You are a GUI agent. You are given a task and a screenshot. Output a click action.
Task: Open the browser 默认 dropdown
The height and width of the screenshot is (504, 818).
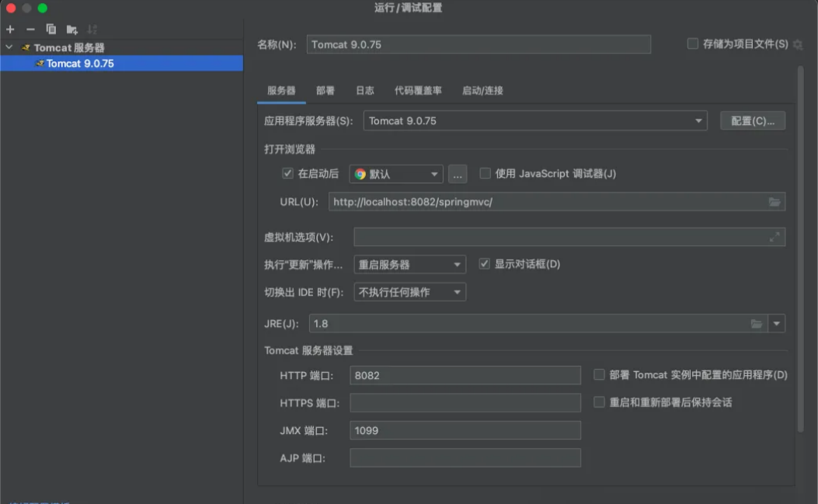[x=396, y=174]
